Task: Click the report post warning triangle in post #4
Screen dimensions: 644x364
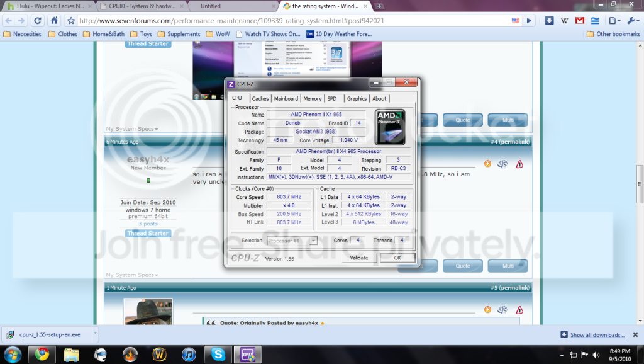Action: click(519, 164)
